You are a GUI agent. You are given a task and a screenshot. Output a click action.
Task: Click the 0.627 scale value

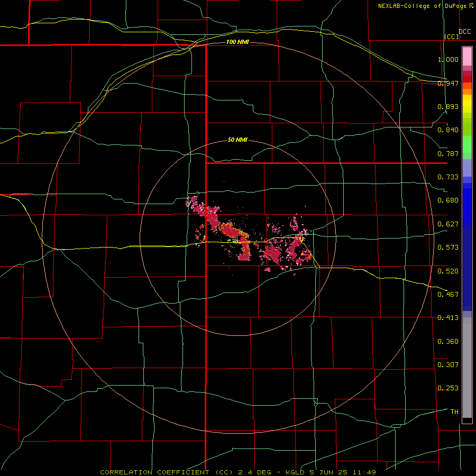(448, 224)
